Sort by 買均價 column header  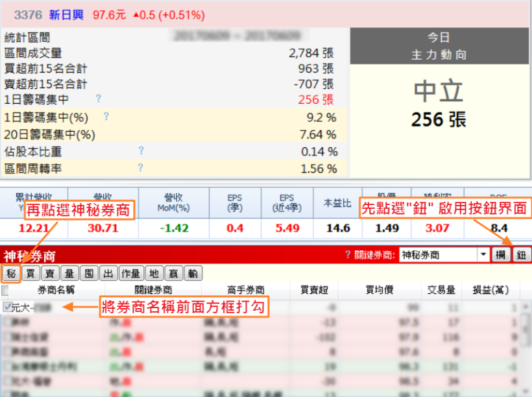pyautogui.click(x=380, y=290)
